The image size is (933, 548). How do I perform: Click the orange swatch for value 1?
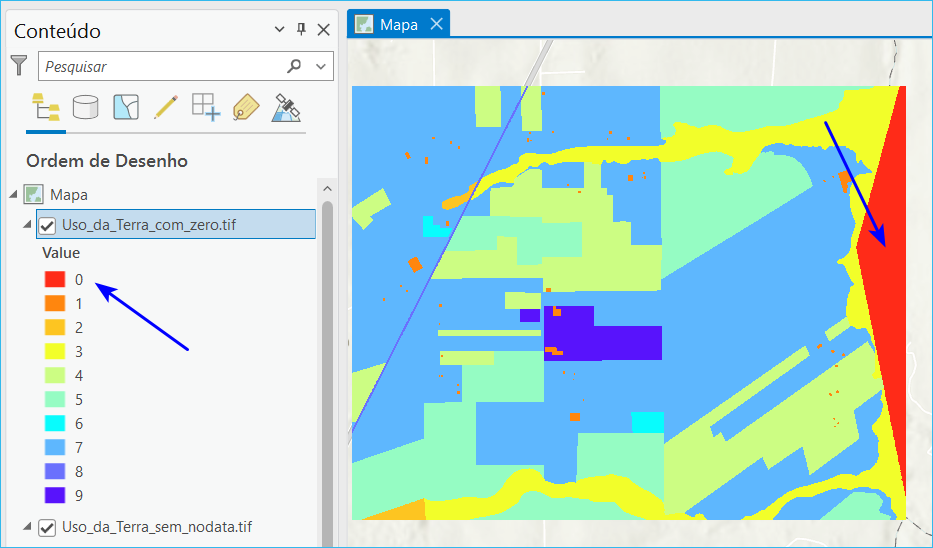55,303
